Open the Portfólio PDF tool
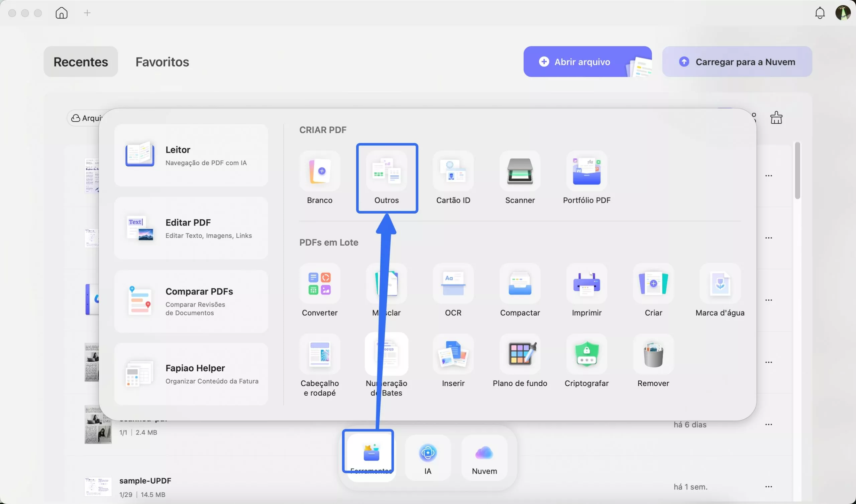 [x=586, y=171]
